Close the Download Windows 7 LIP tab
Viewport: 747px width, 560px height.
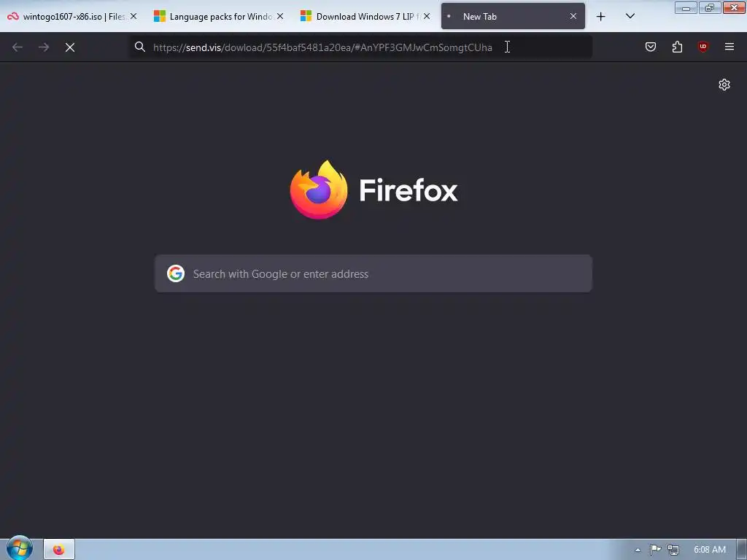[427, 16]
